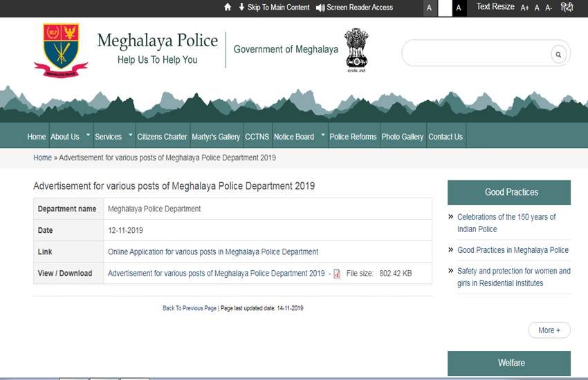588x380 pixels.
Task: Open Screen Reader Access link
Action: (x=360, y=8)
